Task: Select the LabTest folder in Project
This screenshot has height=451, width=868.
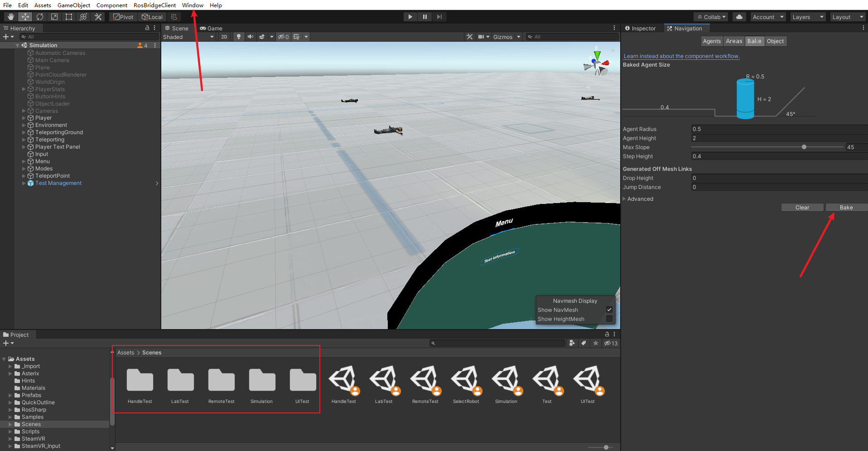Action: point(180,386)
